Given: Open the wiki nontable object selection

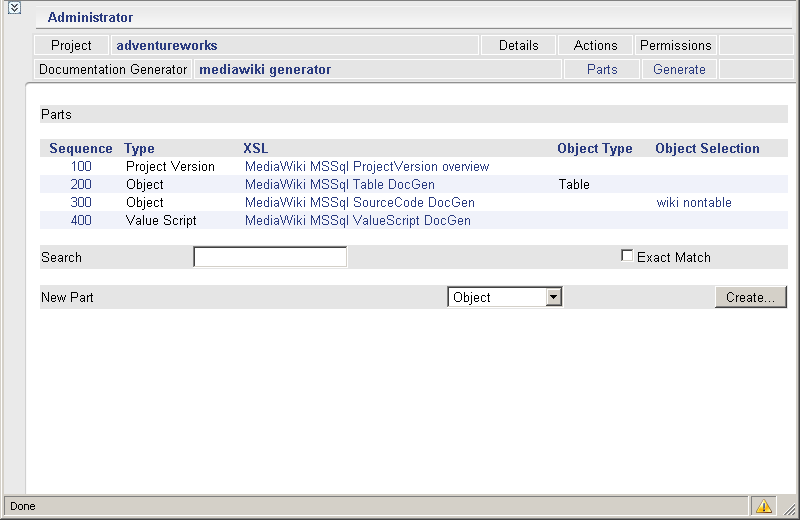Looking at the screenshot, I should point(694,202).
